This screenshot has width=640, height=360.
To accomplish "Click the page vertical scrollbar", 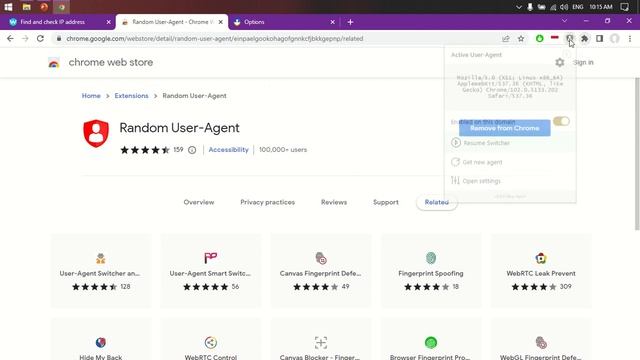I will 637,154.
